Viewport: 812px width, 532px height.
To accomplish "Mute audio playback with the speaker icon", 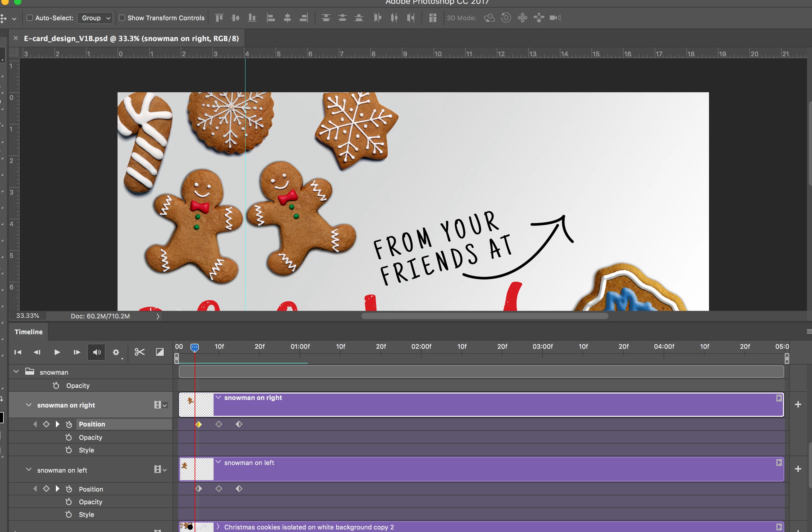I will 97,352.
